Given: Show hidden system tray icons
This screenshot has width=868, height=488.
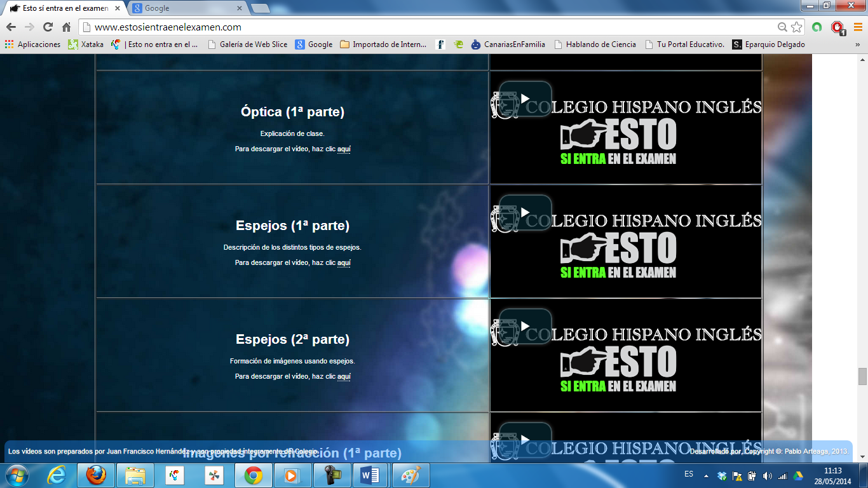Looking at the screenshot, I should [x=707, y=475].
